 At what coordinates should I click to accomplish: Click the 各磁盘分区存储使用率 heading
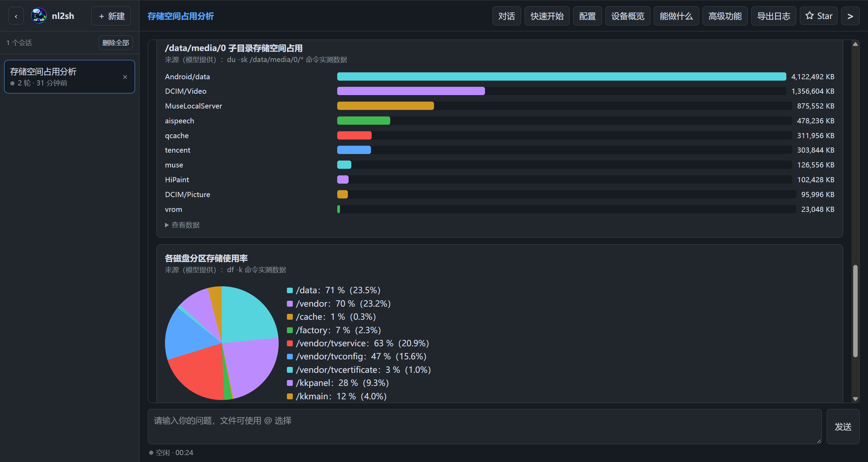(206, 258)
